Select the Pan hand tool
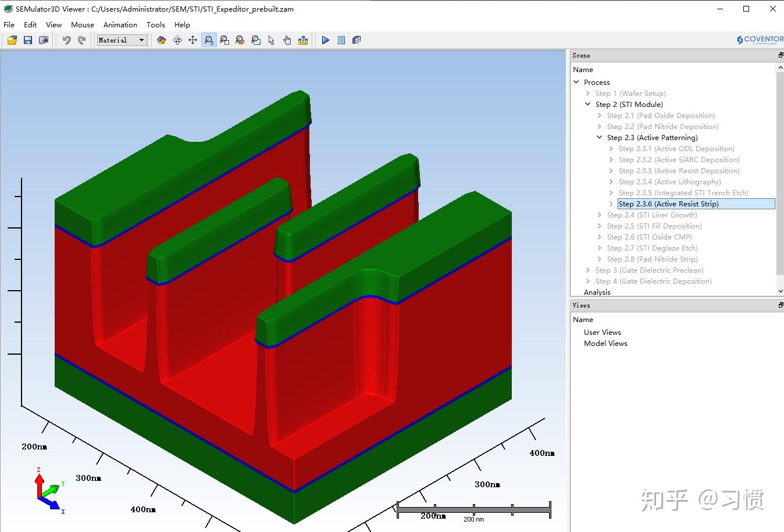 point(287,40)
